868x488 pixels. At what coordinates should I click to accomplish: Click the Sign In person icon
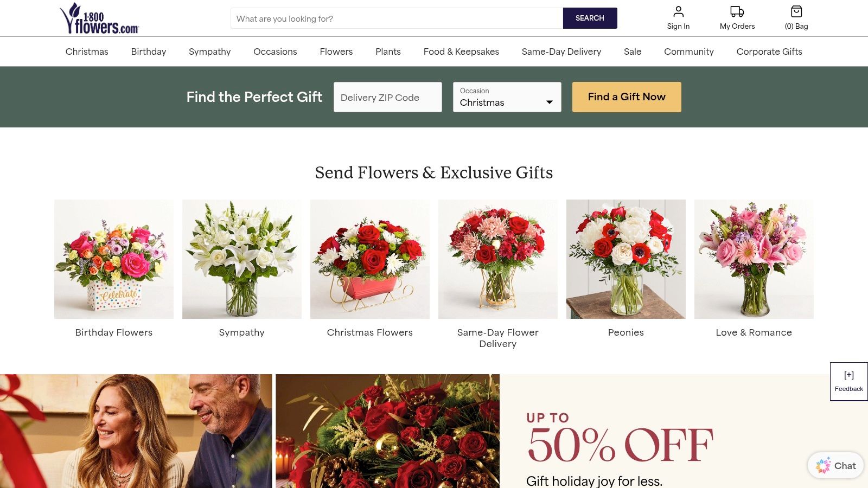678,11
